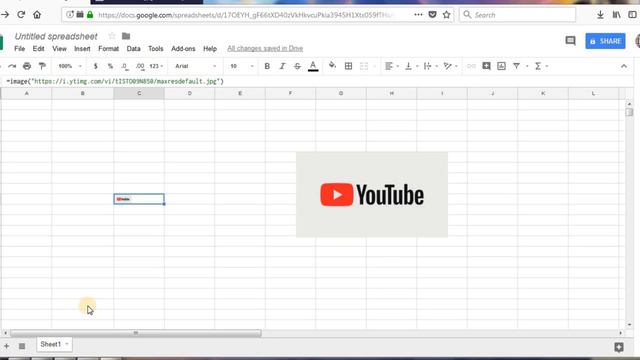Open the View menu

coord(59,49)
